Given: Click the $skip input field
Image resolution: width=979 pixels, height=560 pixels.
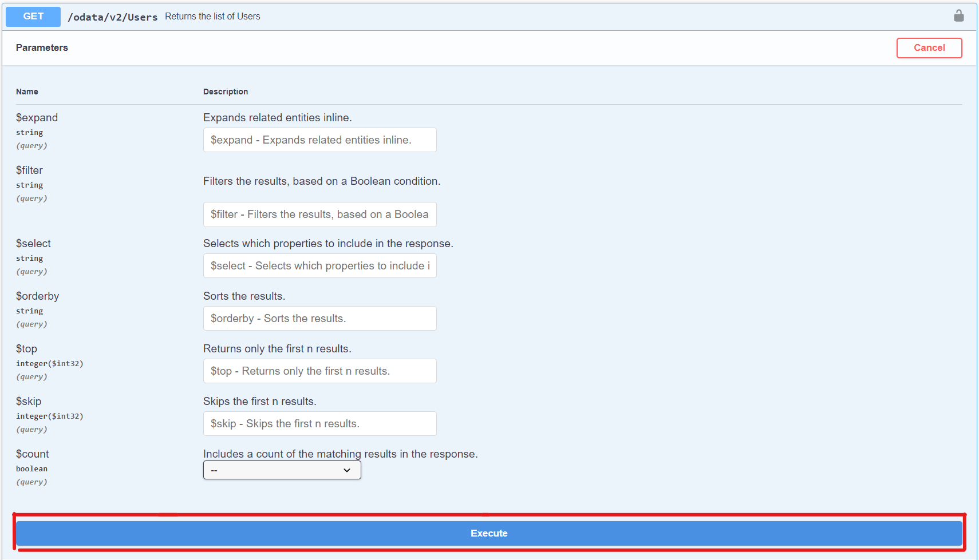Looking at the screenshot, I should pos(319,424).
